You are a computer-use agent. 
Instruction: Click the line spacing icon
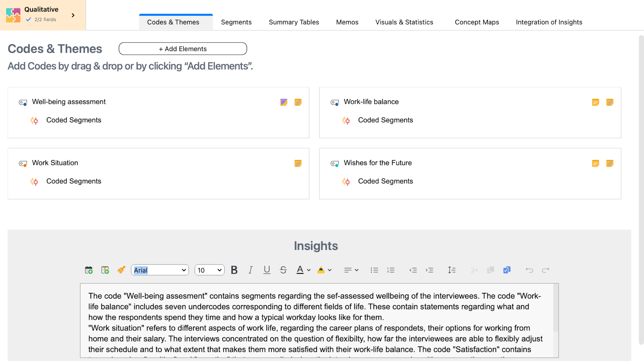[451, 270]
